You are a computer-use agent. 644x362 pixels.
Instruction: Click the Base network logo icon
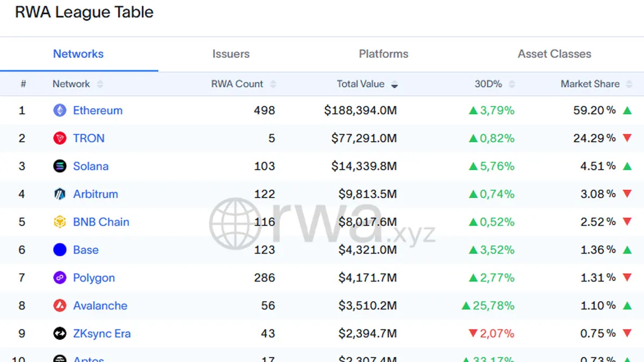pyautogui.click(x=60, y=250)
